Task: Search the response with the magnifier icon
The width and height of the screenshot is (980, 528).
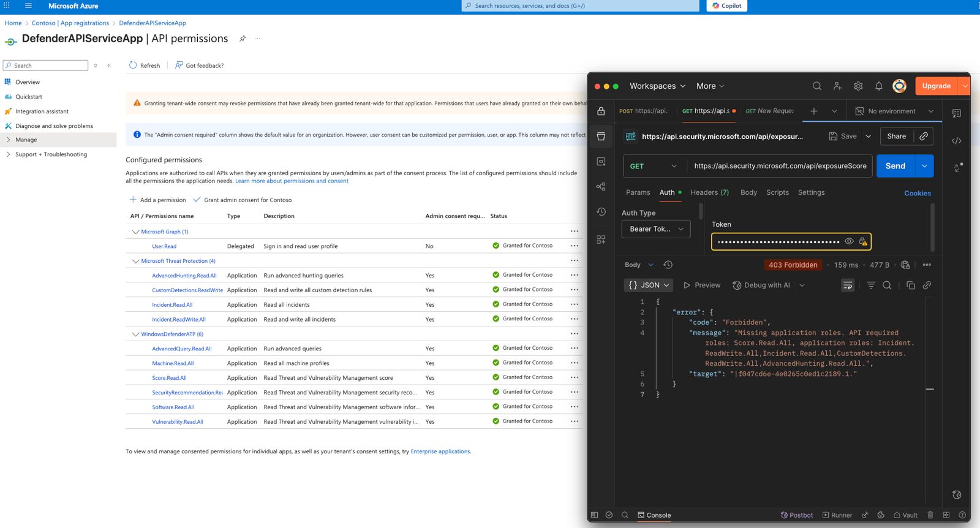Action: pyautogui.click(x=887, y=285)
